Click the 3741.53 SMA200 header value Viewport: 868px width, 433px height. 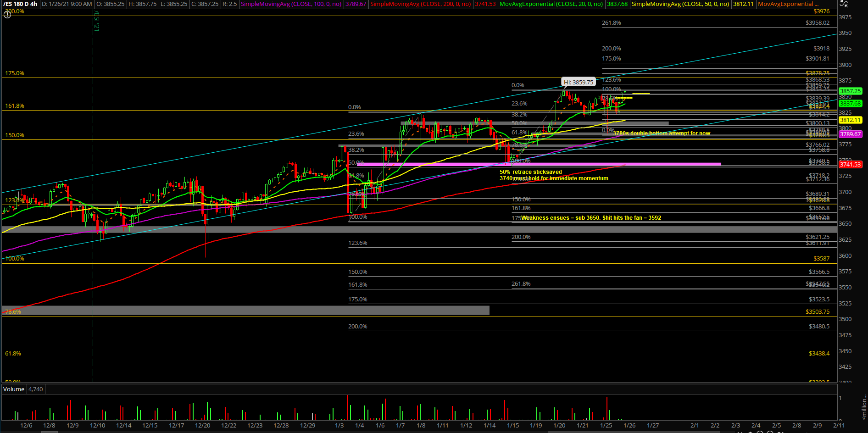point(485,4)
